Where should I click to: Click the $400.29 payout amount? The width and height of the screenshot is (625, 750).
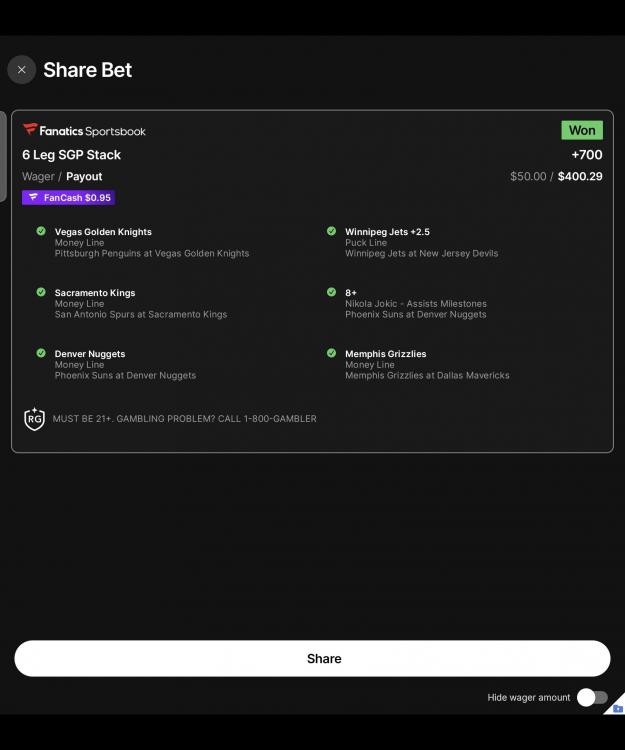click(580, 177)
